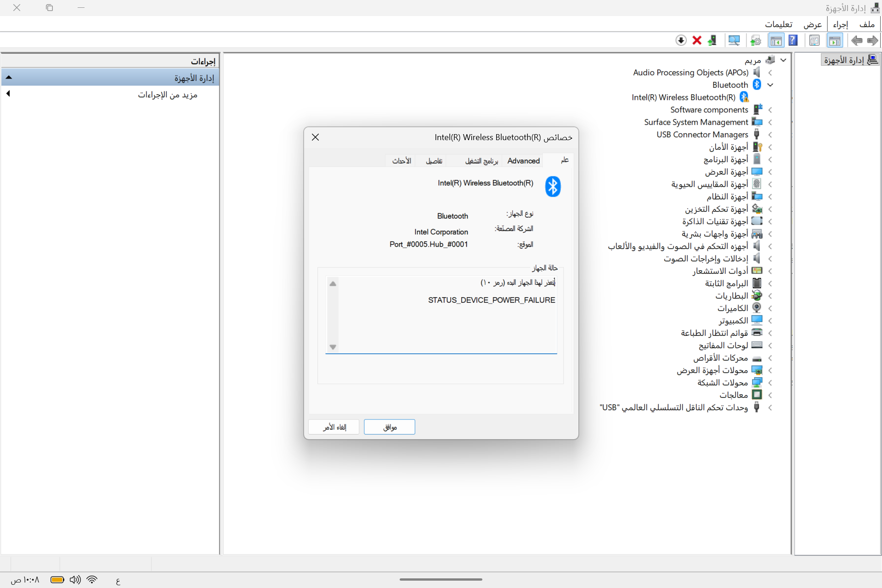Open the تعليمات help menu
The image size is (882, 588).
tap(779, 24)
